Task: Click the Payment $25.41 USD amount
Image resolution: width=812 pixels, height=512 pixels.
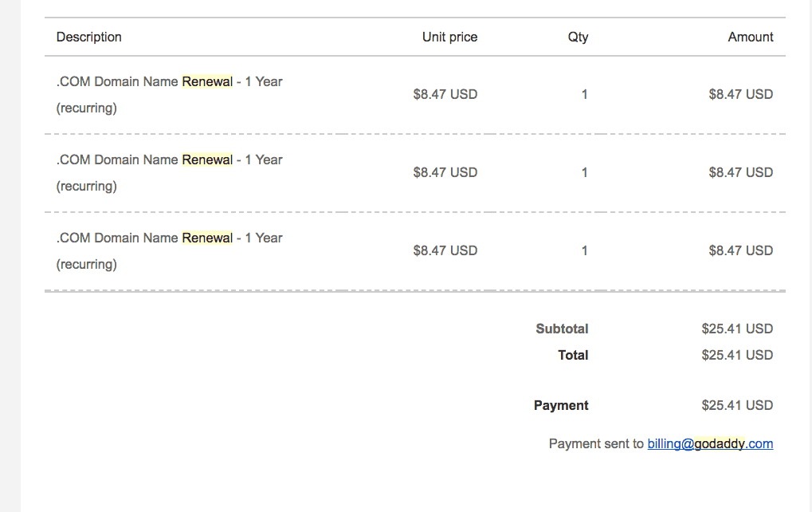Action: click(737, 406)
